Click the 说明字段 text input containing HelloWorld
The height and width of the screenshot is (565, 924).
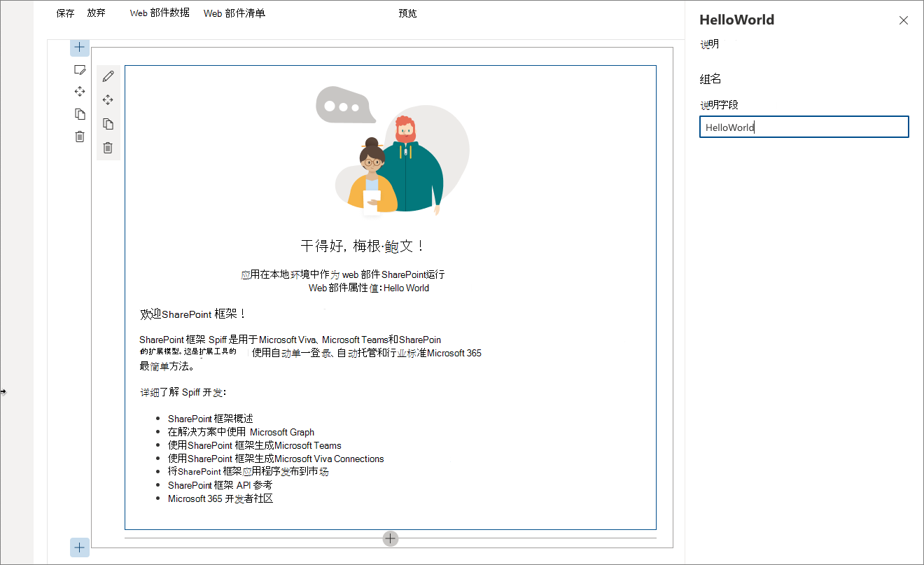tap(804, 127)
